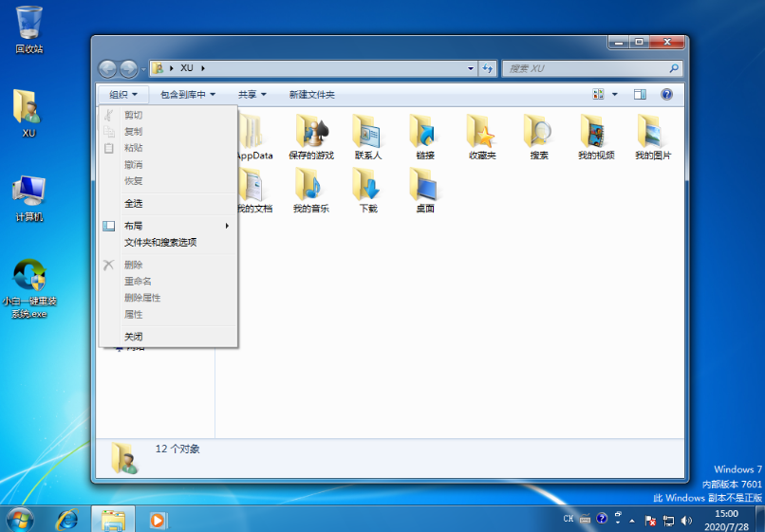Choose 关闭 from the menu

tap(168, 337)
